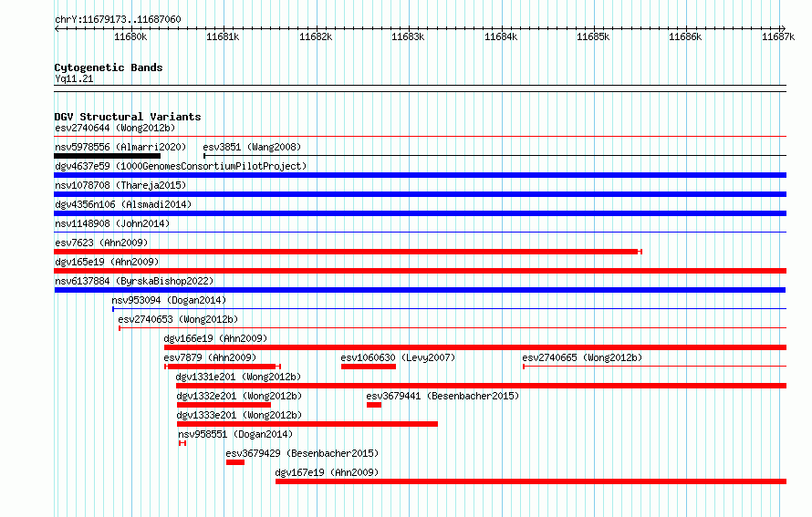The image size is (812, 517).
Task: Click dgv1331e201 (Wong2012b) variant label
Action: tap(238, 377)
